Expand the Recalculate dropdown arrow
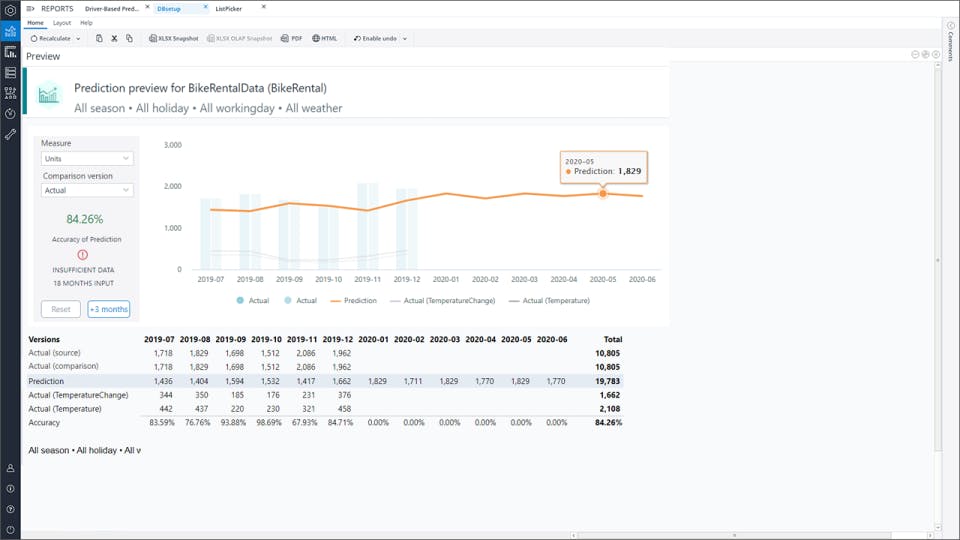The width and height of the screenshot is (960, 540). click(78, 39)
